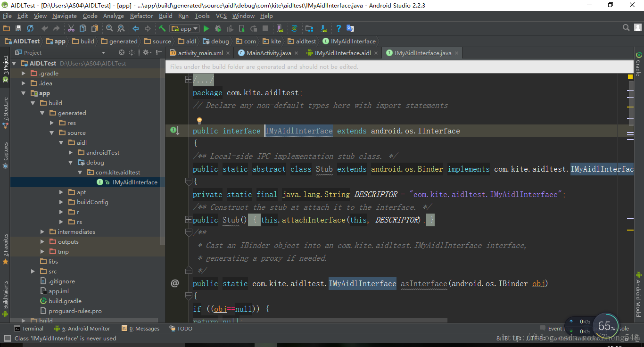Open the Build Variants side panel

click(6, 298)
